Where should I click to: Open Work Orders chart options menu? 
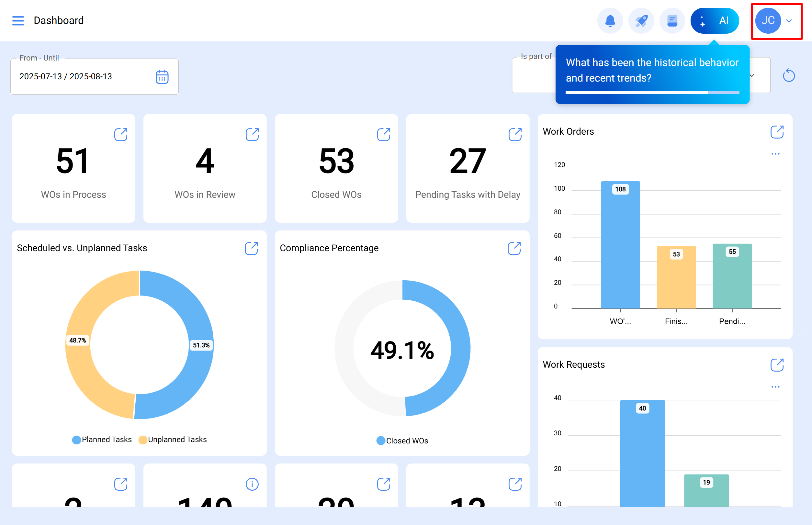775,154
